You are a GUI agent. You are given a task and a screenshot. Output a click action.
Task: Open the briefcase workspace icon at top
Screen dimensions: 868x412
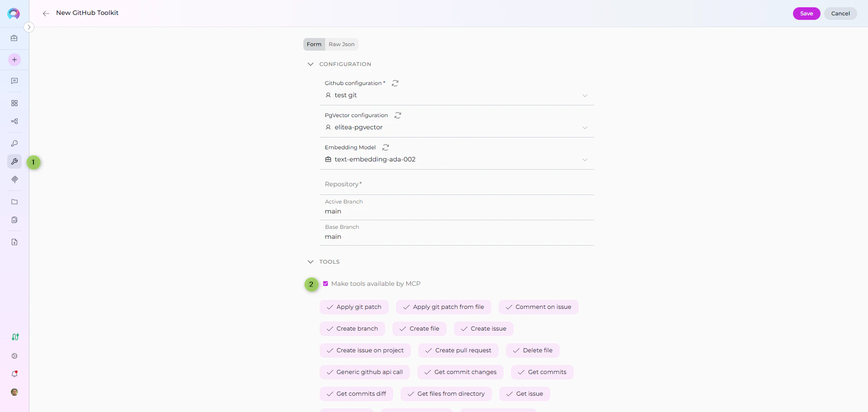(14, 38)
